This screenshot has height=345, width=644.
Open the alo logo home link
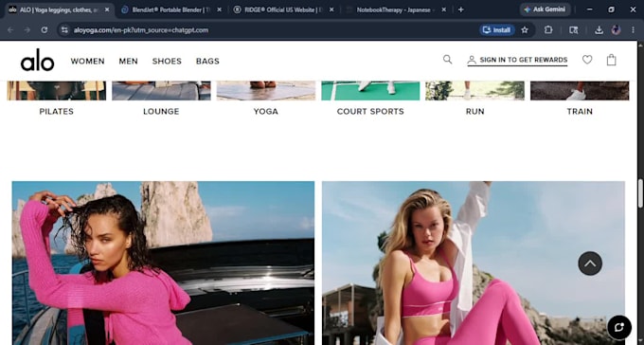37,61
